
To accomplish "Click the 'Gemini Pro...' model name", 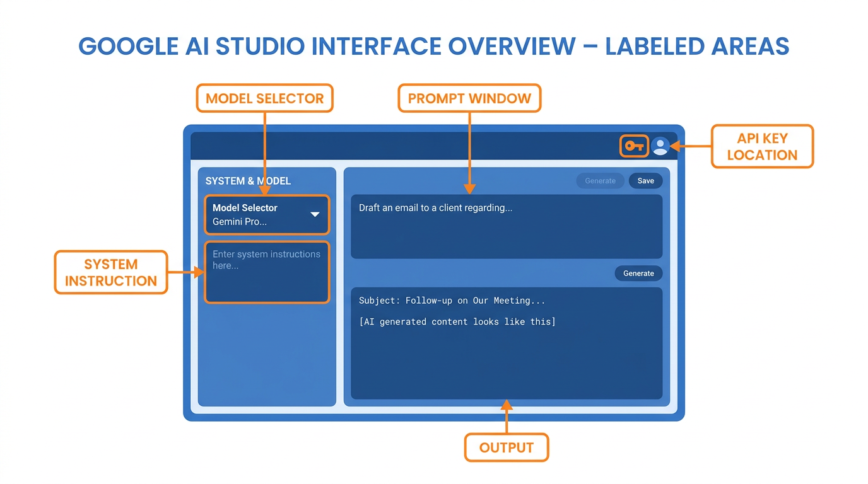I will [x=240, y=222].
